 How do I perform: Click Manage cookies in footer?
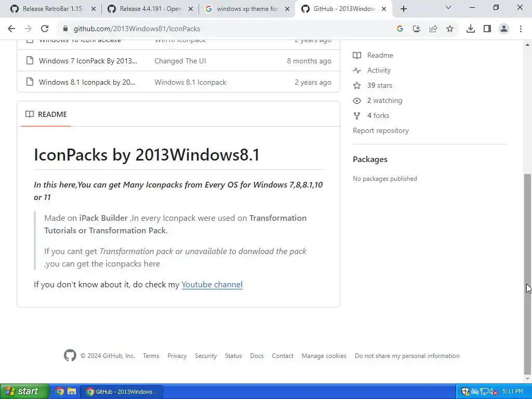coord(324,356)
